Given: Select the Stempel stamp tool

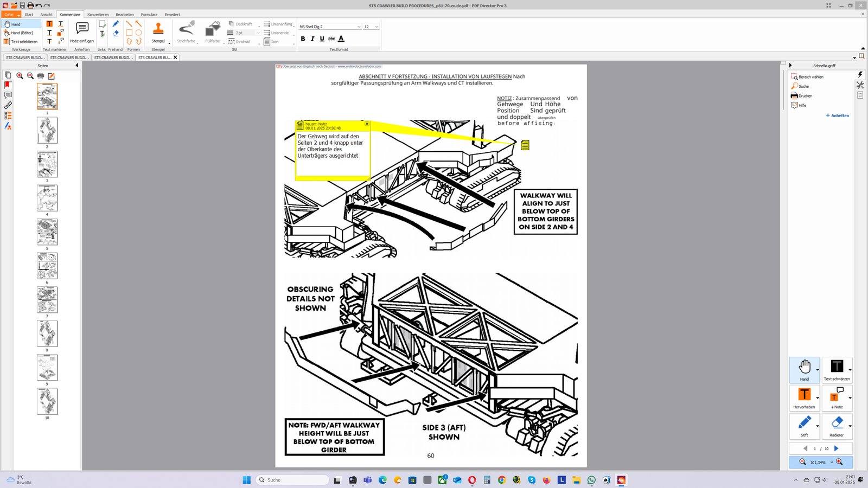Looking at the screenshot, I should [158, 33].
